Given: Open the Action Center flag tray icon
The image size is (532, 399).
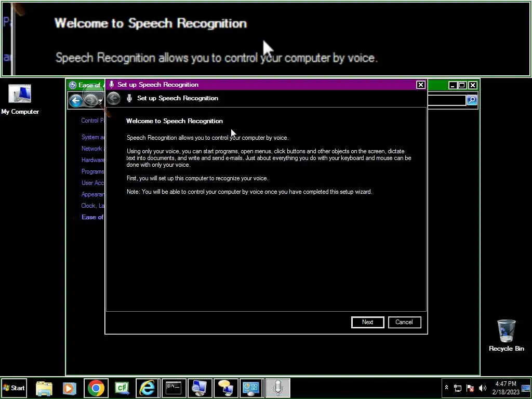Looking at the screenshot, I should [x=470, y=388].
